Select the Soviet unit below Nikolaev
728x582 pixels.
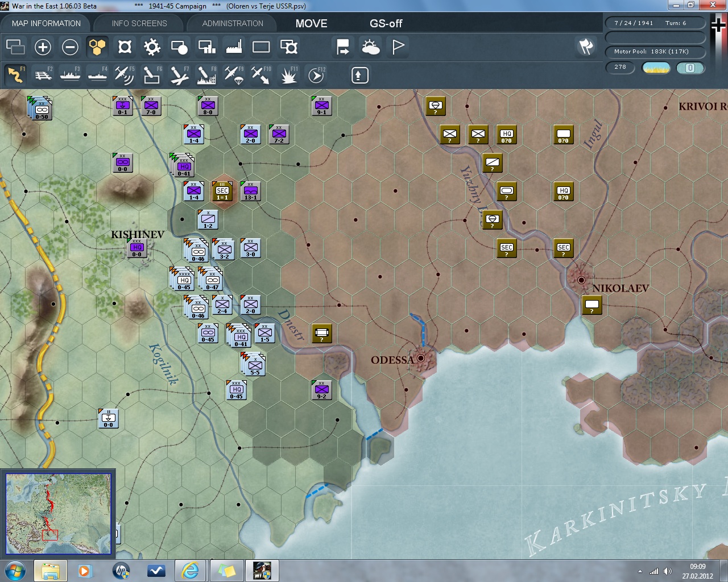click(591, 305)
